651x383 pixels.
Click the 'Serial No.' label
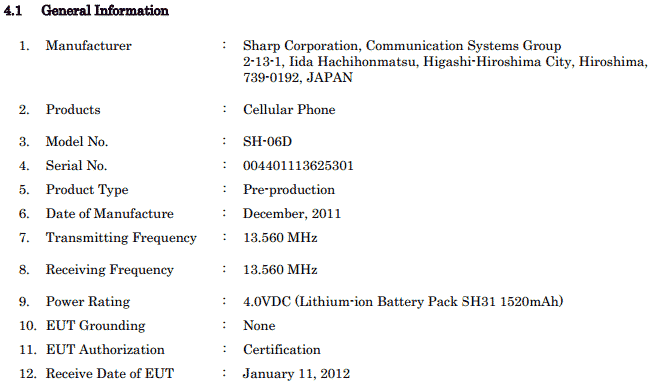click(76, 165)
